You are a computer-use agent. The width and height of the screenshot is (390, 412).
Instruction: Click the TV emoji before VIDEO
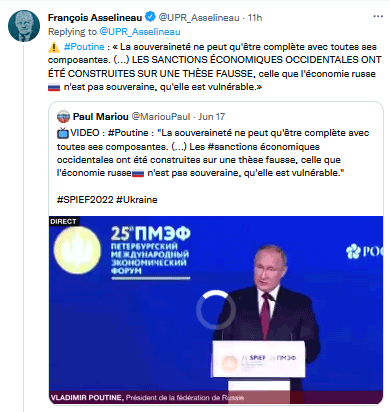tap(63, 133)
